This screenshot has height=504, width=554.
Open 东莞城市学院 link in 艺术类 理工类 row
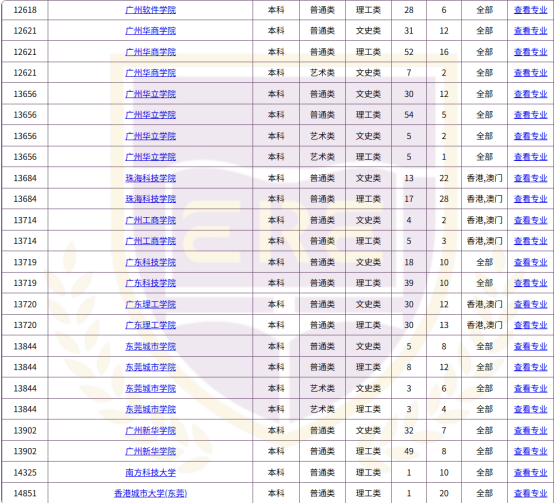pos(151,409)
